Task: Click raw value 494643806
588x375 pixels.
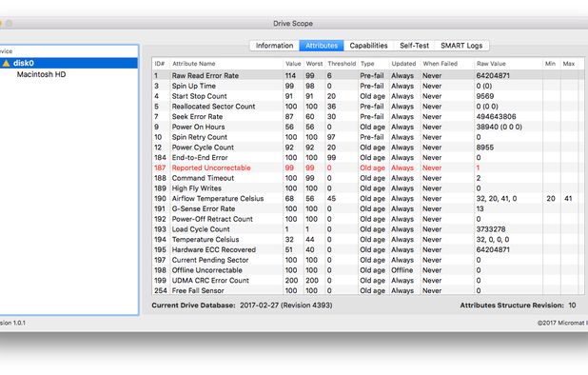Action: click(496, 117)
